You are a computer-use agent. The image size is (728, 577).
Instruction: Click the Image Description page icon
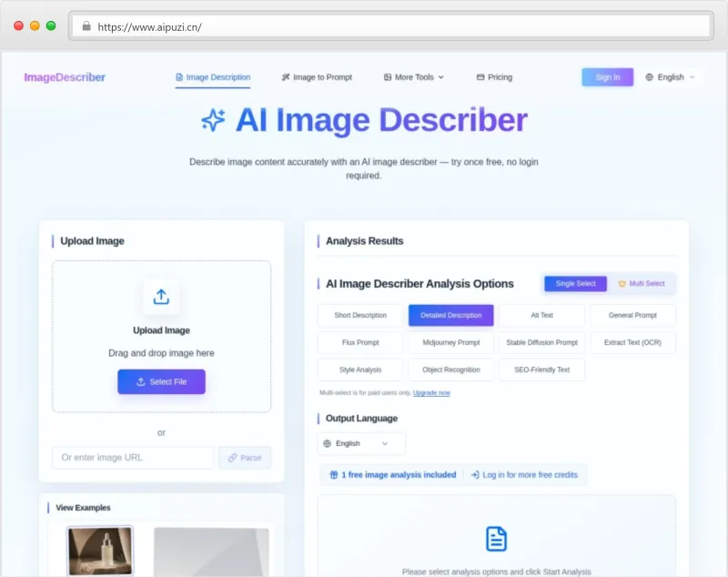click(179, 77)
